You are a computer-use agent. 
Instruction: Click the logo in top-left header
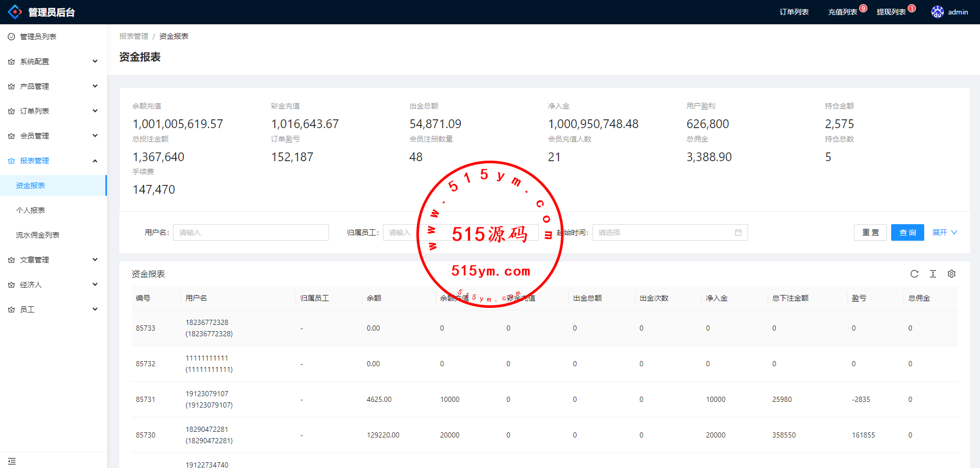coord(15,12)
